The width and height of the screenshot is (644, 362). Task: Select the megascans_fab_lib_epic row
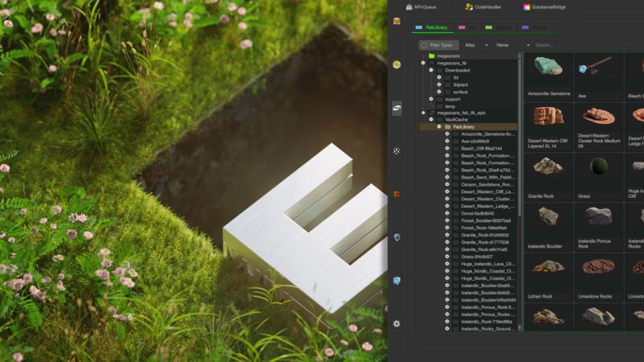click(469, 113)
